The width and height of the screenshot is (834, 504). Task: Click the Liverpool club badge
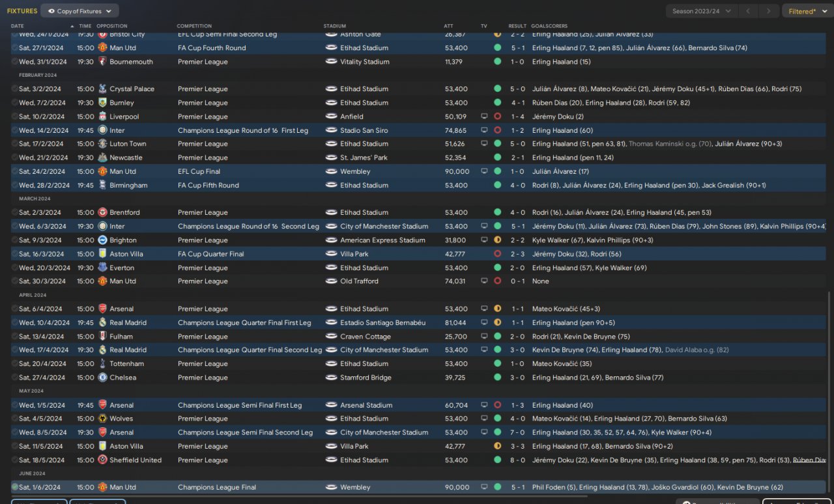(x=102, y=117)
